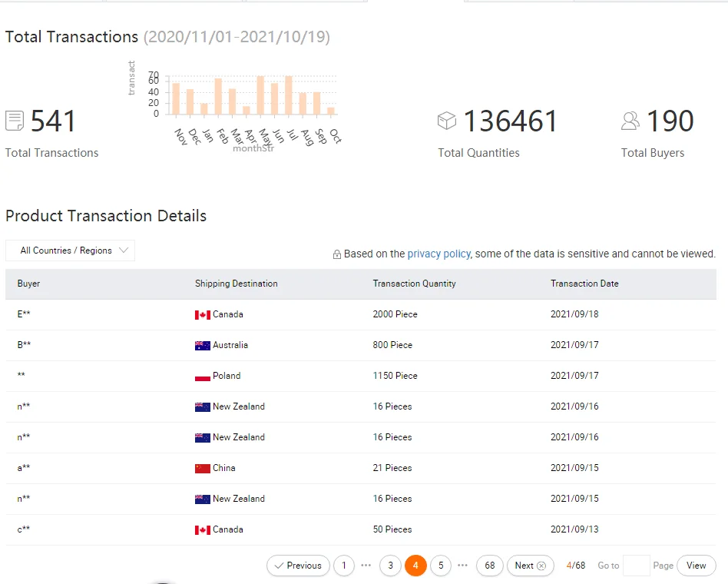Click the current page 4 button

tap(415, 566)
